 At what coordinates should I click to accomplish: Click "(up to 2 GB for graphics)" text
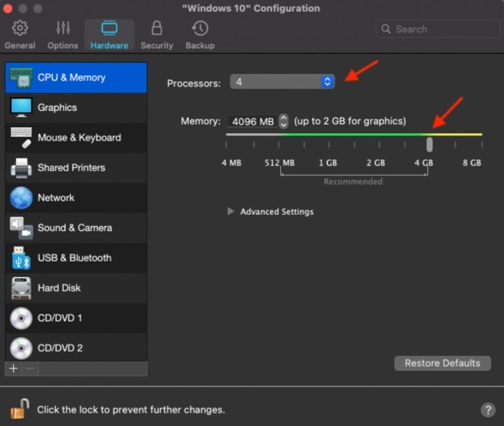click(x=350, y=121)
